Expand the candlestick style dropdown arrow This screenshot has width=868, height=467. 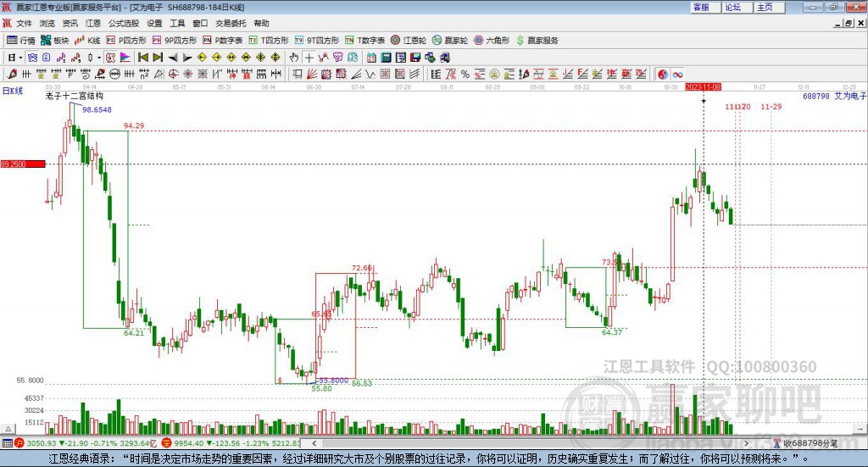[99, 58]
